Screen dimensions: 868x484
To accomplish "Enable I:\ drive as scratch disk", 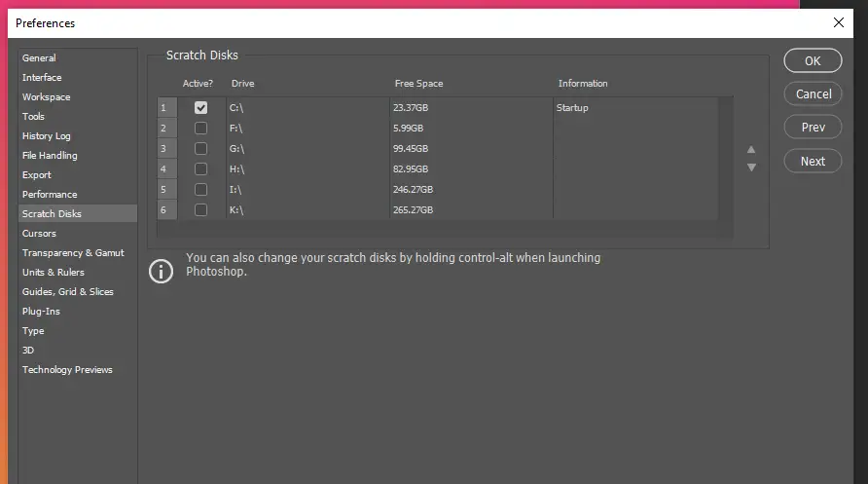I will (x=201, y=189).
